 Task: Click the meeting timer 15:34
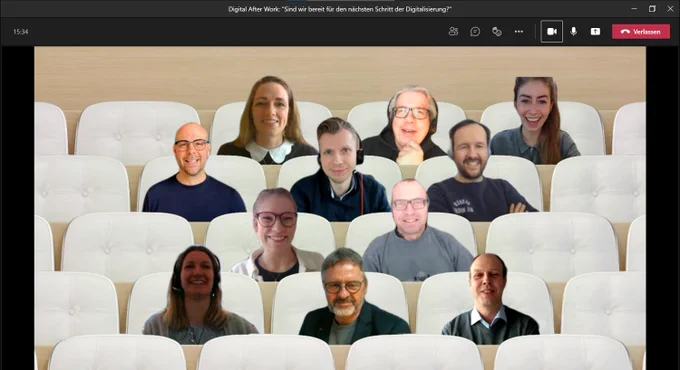(20, 32)
